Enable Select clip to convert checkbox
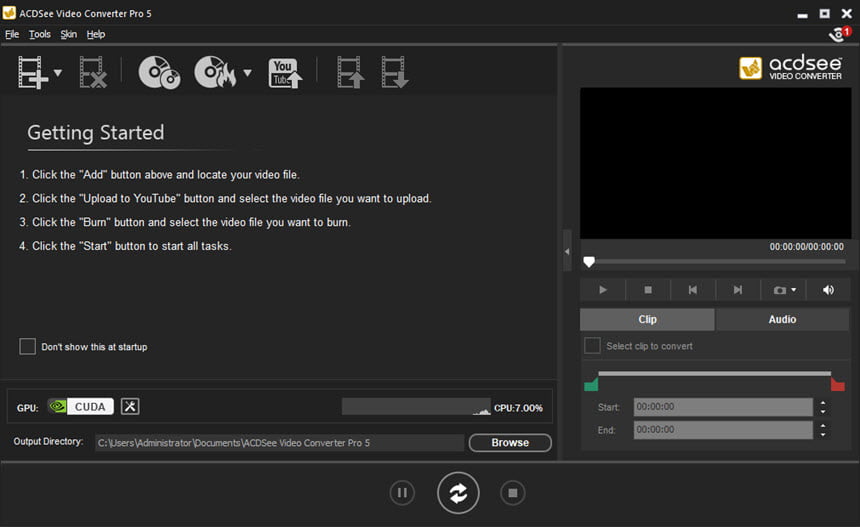 click(592, 345)
